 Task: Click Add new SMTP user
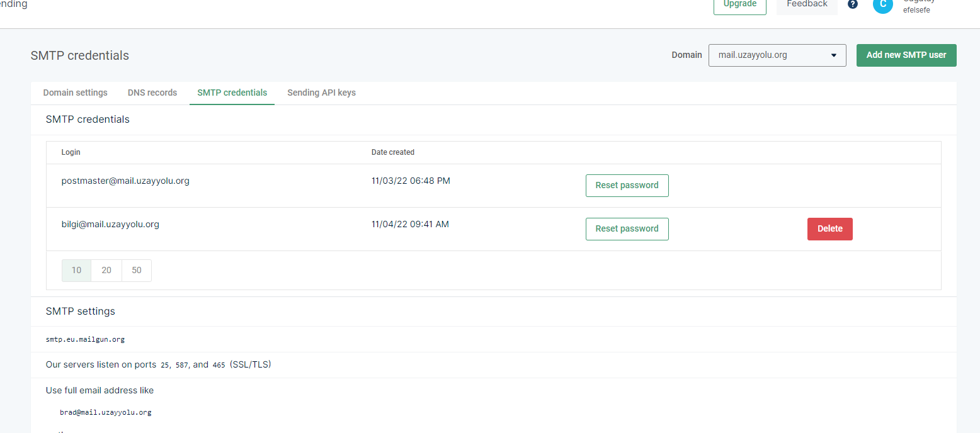(x=906, y=55)
